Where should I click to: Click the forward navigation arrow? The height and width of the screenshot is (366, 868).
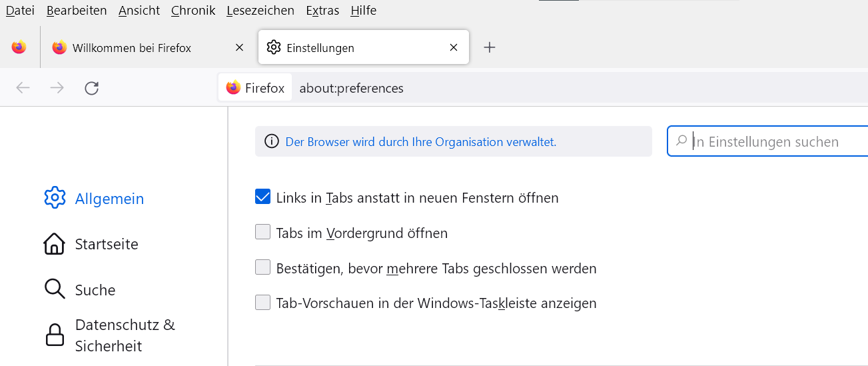pos(57,88)
